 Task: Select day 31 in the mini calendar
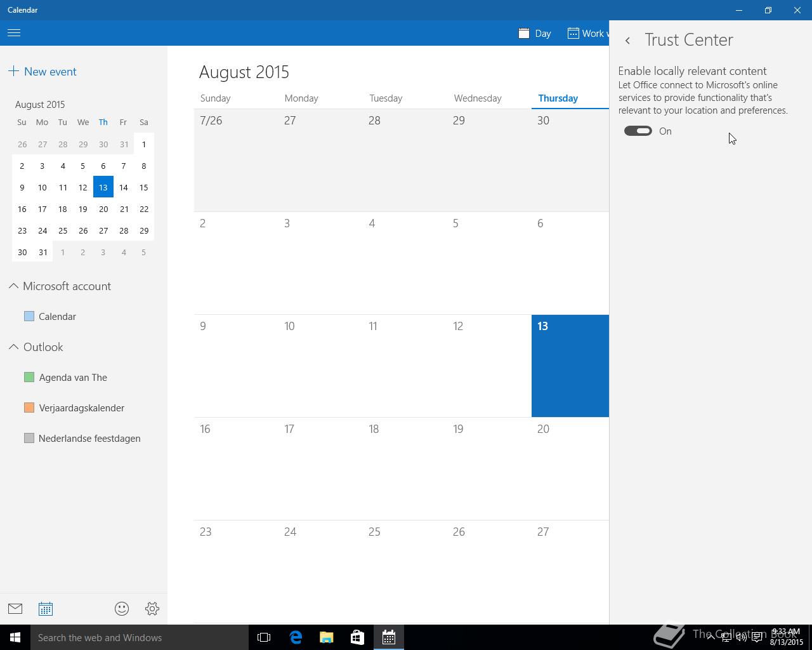(43, 252)
